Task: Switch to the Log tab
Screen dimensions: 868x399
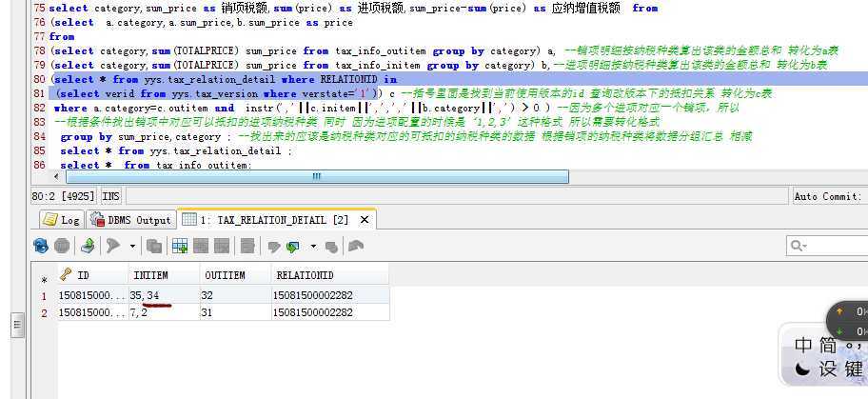Action: pos(62,220)
